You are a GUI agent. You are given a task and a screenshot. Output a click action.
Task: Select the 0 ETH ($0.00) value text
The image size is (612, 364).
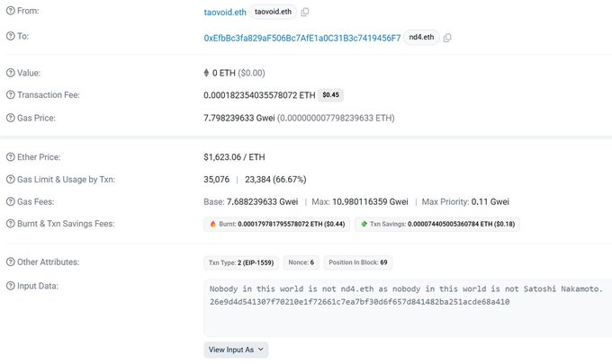238,73
